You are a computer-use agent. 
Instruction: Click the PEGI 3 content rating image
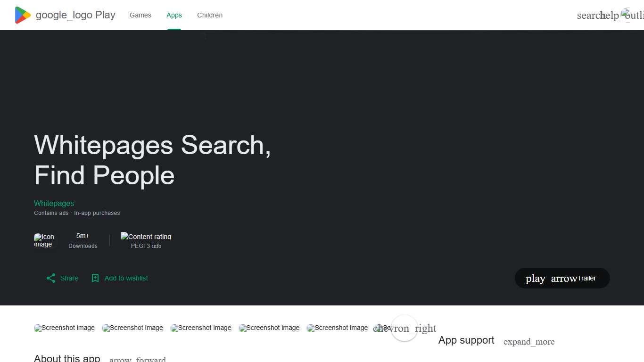(146, 237)
